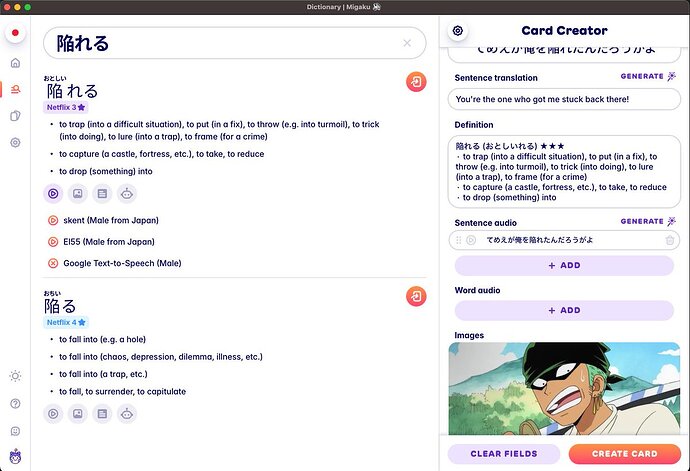690x471 pixels.
Task: Click the Google Text-to-Speech (Male) entry icon
Action: coord(53,263)
